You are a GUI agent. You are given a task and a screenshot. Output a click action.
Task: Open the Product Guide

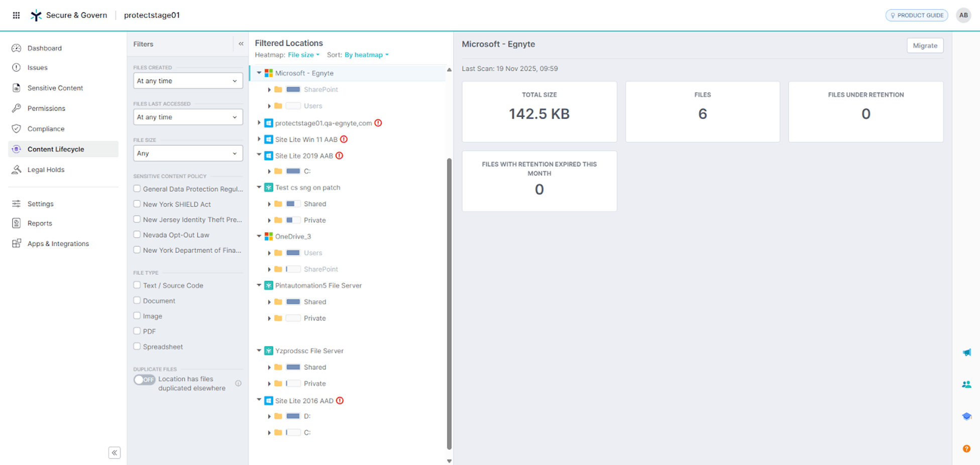[916, 15]
